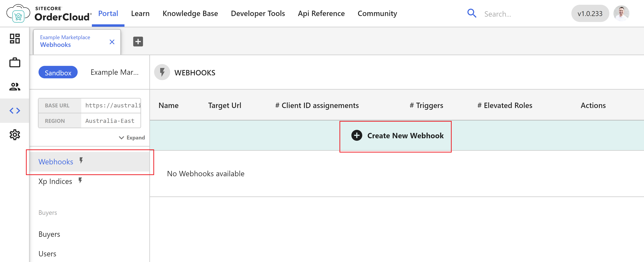Image resolution: width=644 pixels, height=262 pixels.
Task: Click the Example Mar... marketplace name
Action: 115,72
